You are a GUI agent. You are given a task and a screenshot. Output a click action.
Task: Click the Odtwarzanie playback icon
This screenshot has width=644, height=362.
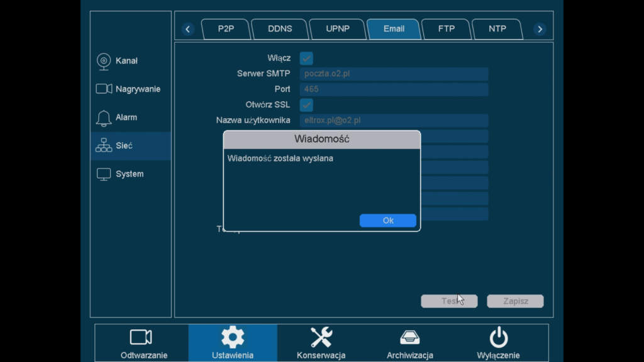(x=140, y=337)
